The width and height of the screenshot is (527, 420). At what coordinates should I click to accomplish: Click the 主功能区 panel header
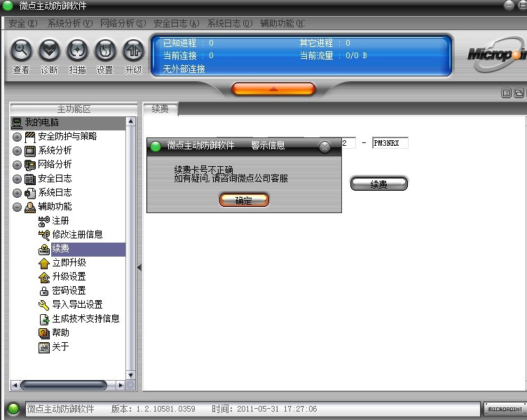(x=74, y=109)
